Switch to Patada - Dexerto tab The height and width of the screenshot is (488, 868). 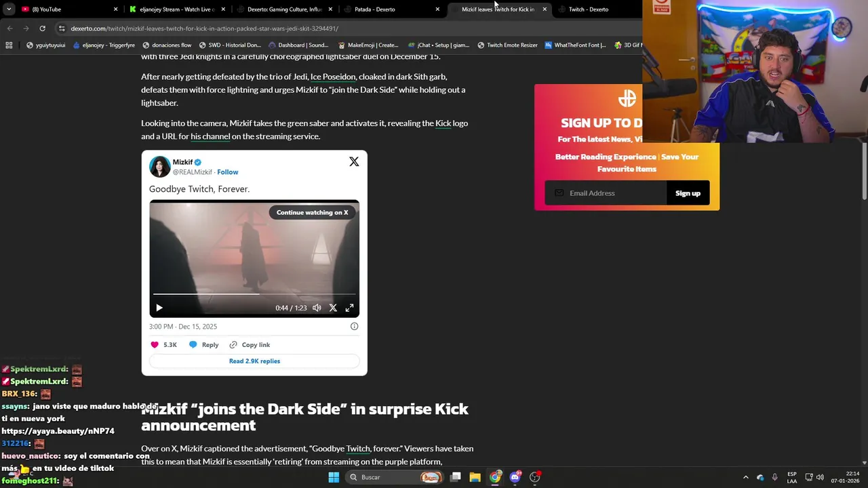[392, 9]
